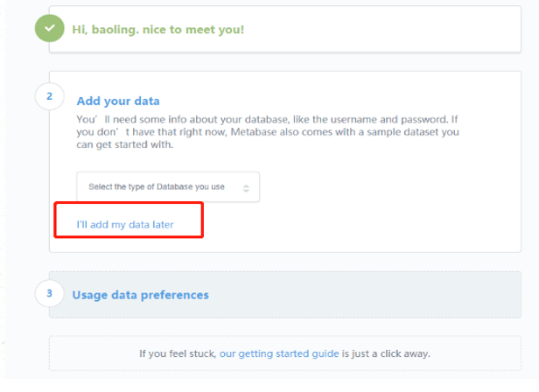Click the green checkmark step icon
The height and width of the screenshot is (392, 539).
pos(49,29)
